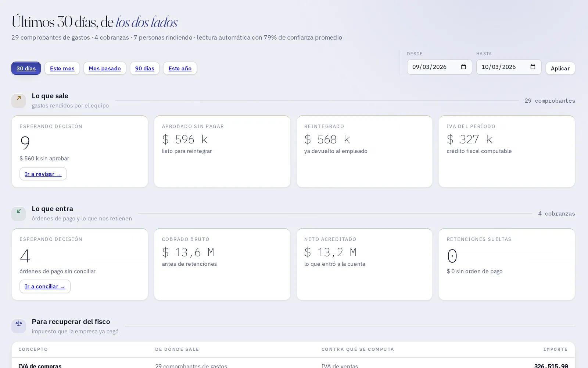The image size is (588, 368).
Task: Focus the Hasta date input 10/03/2026
Action: click(x=509, y=67)
